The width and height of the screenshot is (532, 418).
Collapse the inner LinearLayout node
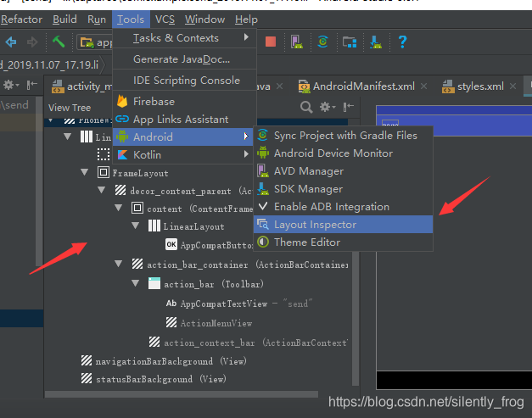coord(136,226)
